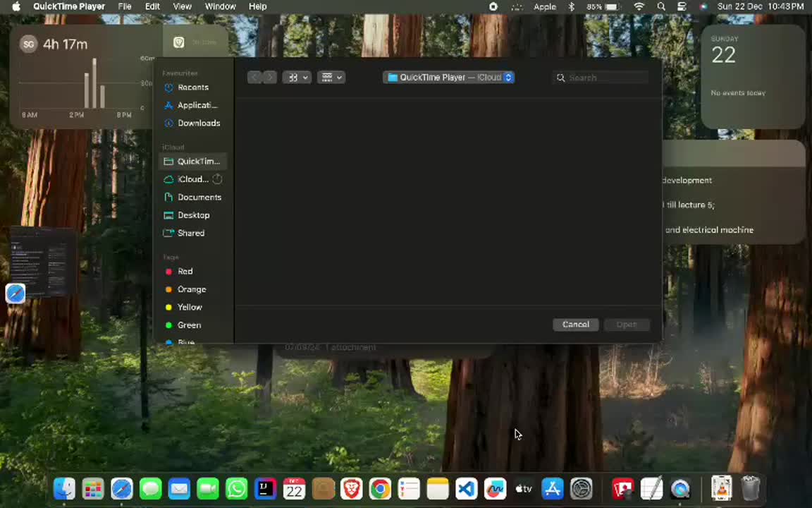Open the File menu
This screenshot has height=508, width=812.
pyautogui.click(x=125, y=6)
